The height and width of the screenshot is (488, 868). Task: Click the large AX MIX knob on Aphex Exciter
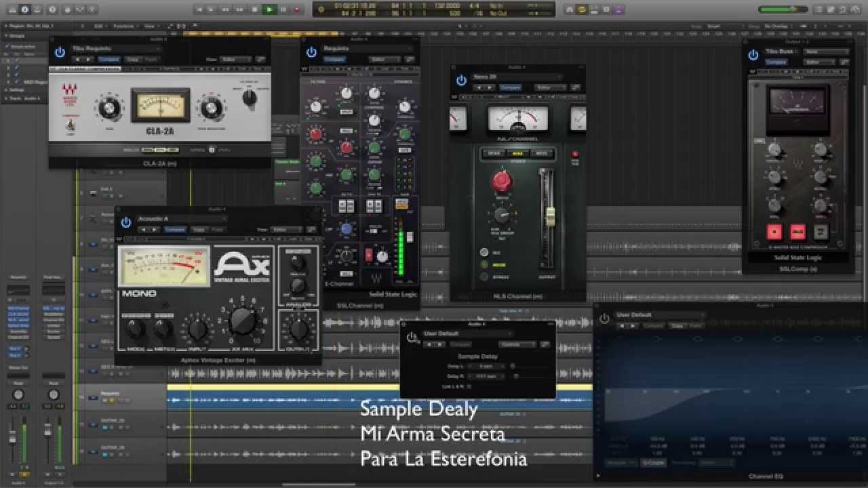[242, 321]
